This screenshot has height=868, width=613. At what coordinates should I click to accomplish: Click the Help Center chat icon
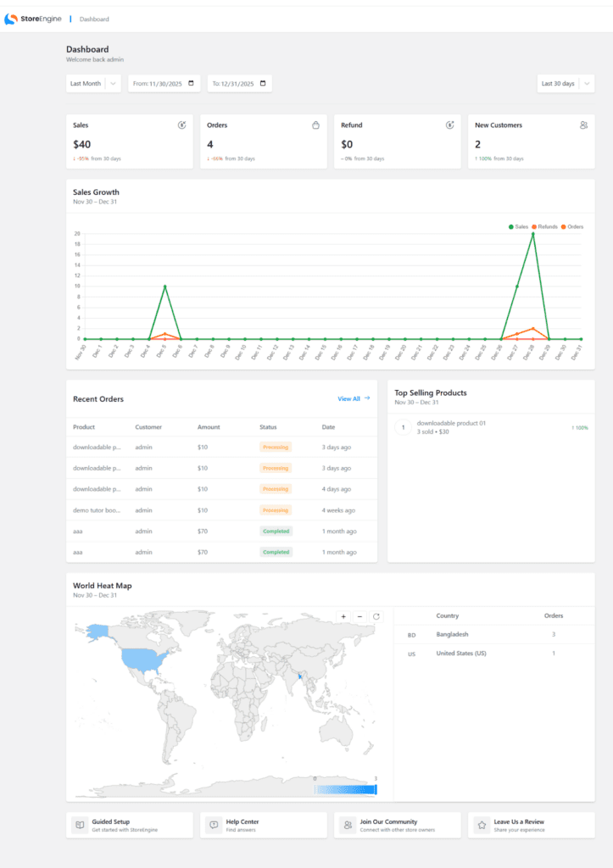(215, 825)
